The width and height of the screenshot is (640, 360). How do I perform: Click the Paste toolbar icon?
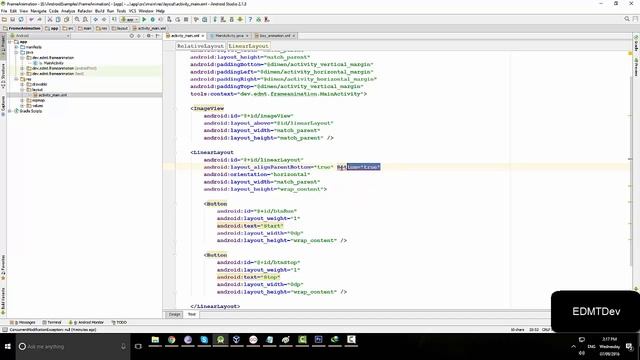coord(67,19)
